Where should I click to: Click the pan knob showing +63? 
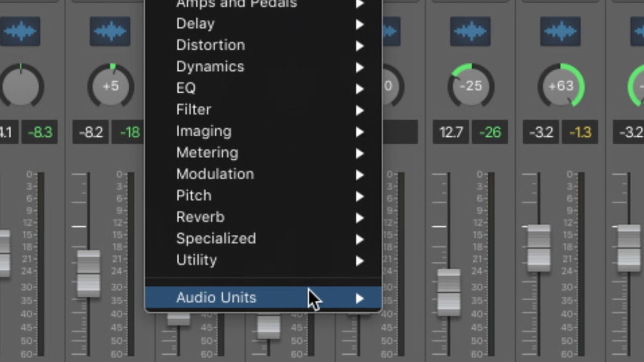pos(561,86)
